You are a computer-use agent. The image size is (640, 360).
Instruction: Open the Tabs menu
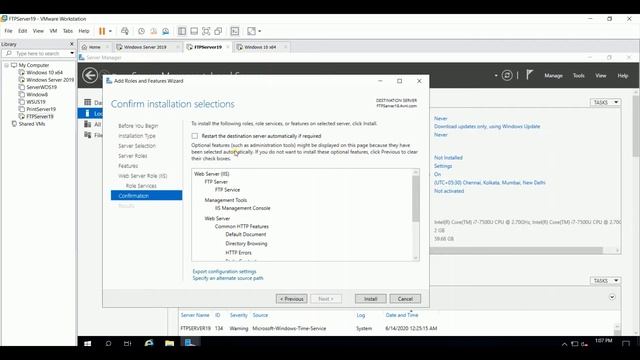coord(68,31)
